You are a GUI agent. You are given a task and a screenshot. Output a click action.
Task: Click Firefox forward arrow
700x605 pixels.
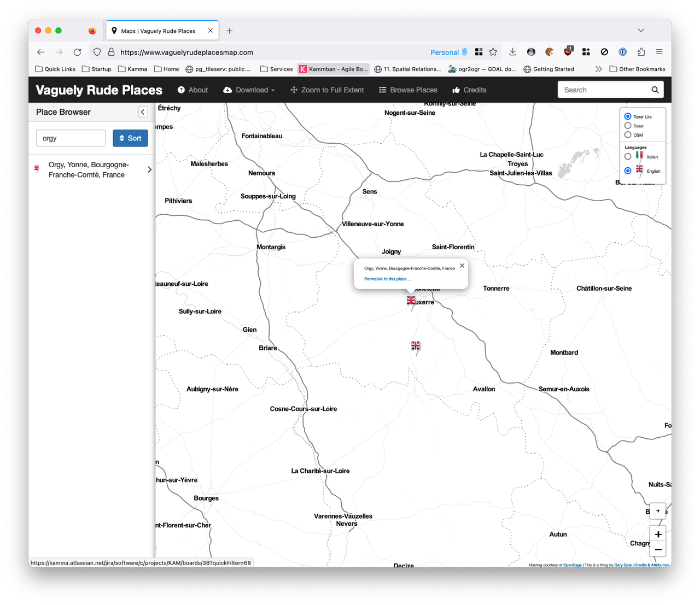(x=59, y=52)
